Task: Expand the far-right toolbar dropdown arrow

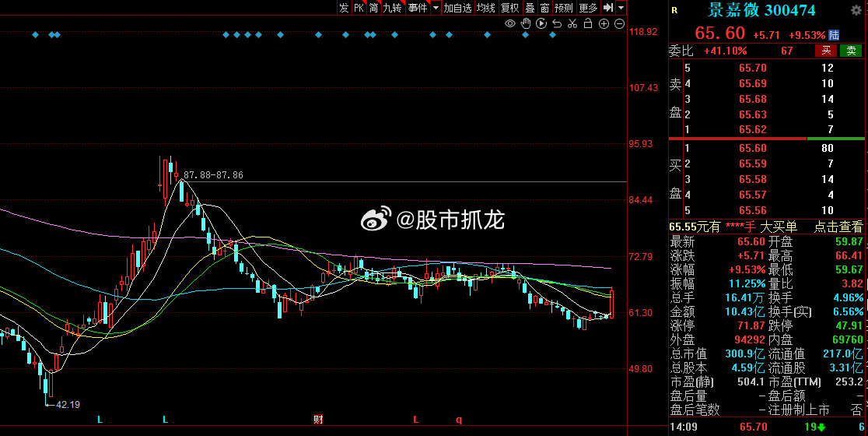Action: [x=621, y=7]
